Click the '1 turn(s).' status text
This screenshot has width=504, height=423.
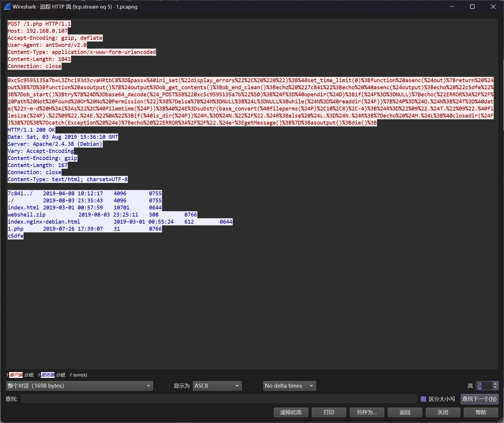click(x=79, y=375)
